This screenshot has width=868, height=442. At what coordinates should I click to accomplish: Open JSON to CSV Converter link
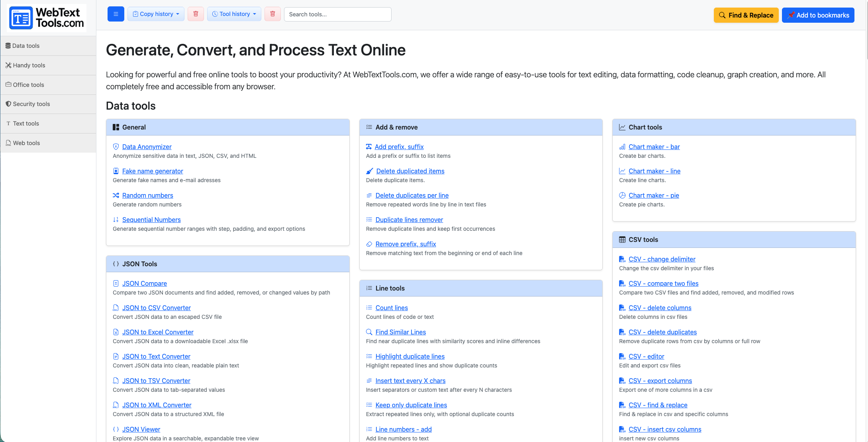tap(157, 308)
